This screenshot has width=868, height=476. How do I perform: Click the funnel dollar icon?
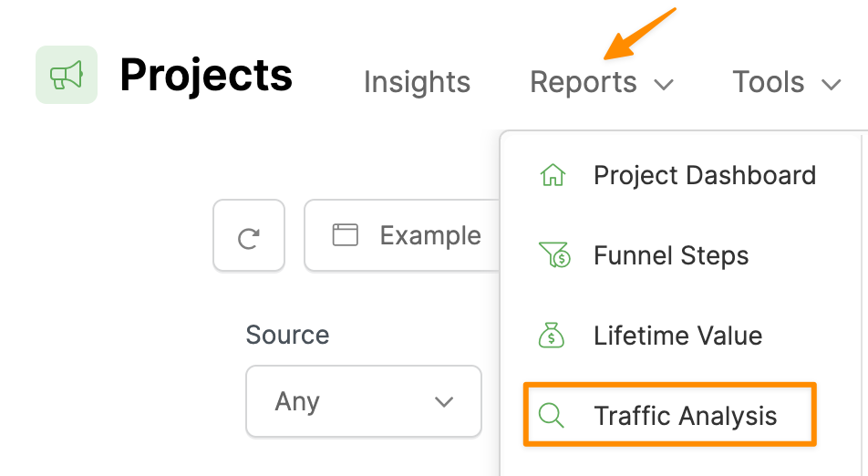pyautogui.click(x=553, y=255)
